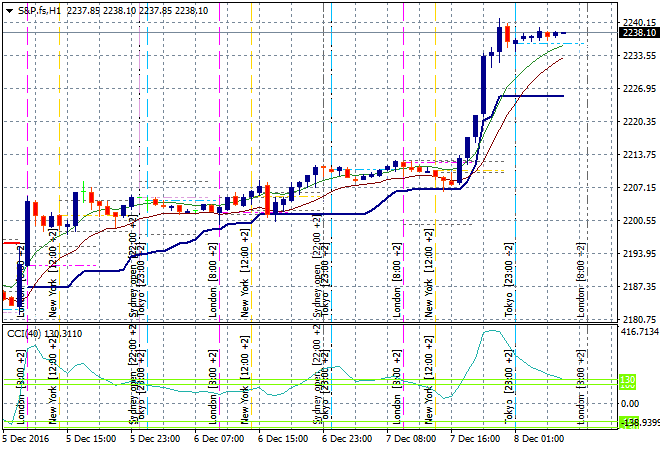
Task: Click the dropdown triangle beside S&P,fs,H1
Action: click(x=9, y=10)
